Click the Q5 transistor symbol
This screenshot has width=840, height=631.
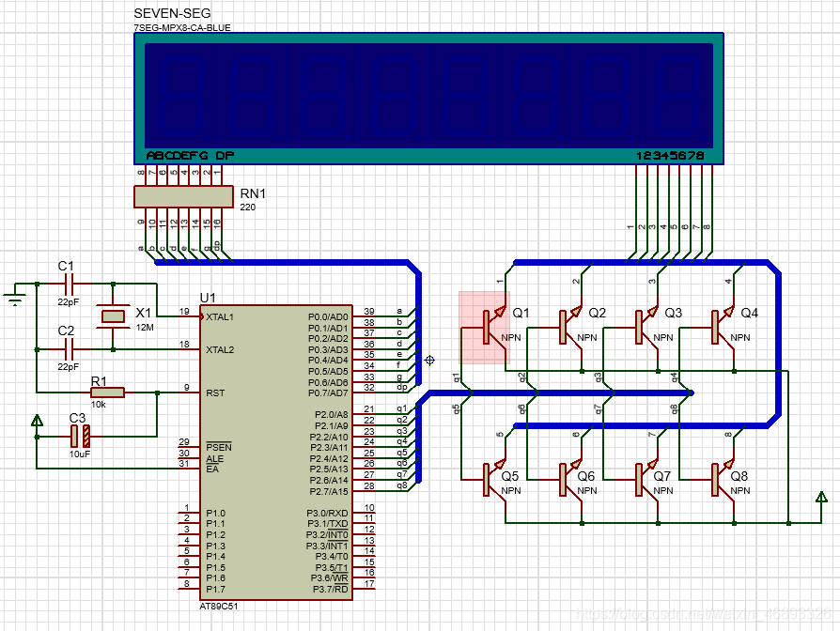tap(487, 478)
